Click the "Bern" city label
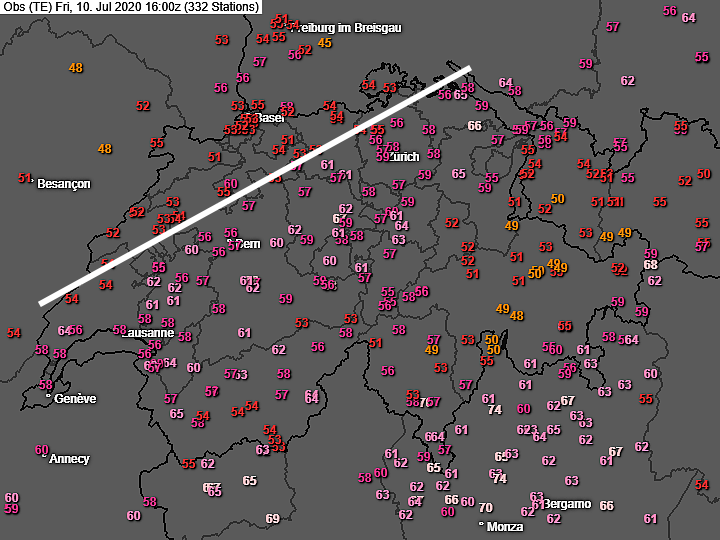This screenshot has width=720, height=540. [248, 244]
